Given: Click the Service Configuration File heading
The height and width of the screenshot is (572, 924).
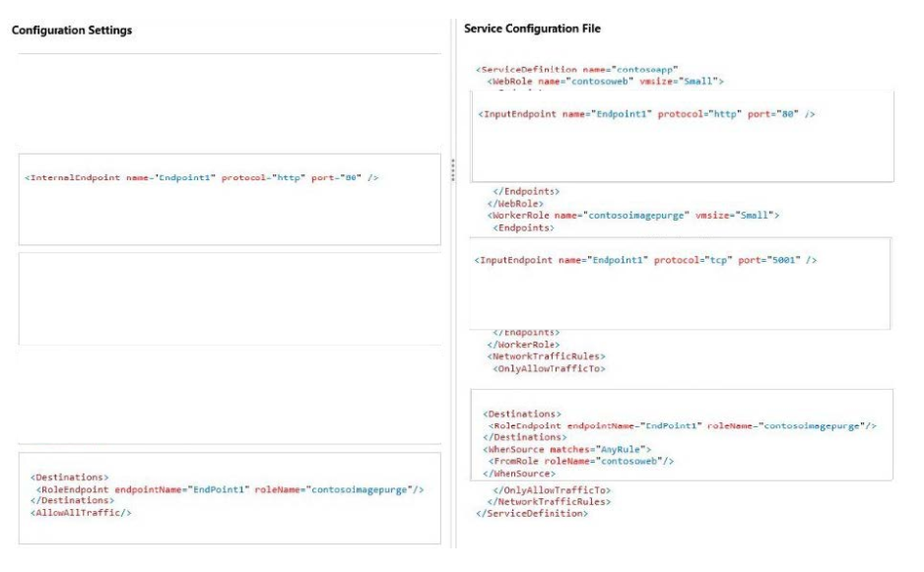Looking at the screenshot, I should click(x=532, y=29).
